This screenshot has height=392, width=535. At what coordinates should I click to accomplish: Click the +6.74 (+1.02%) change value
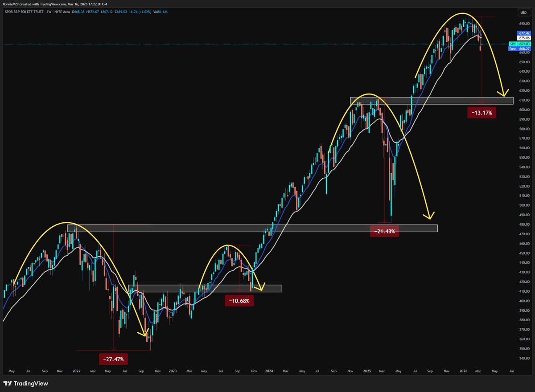(140, 12)
